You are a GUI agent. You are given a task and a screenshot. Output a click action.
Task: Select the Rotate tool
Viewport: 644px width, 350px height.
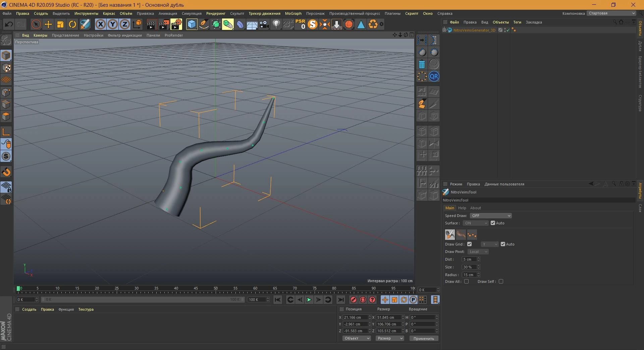72,24
